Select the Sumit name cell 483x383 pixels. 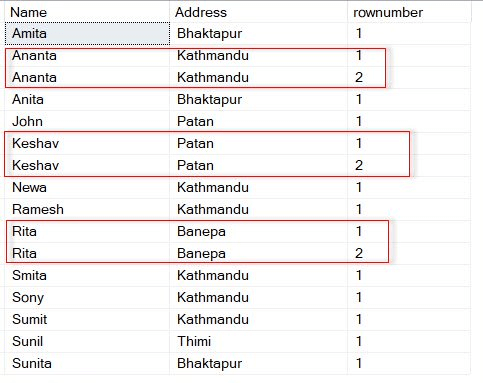[x=87, y=319]
